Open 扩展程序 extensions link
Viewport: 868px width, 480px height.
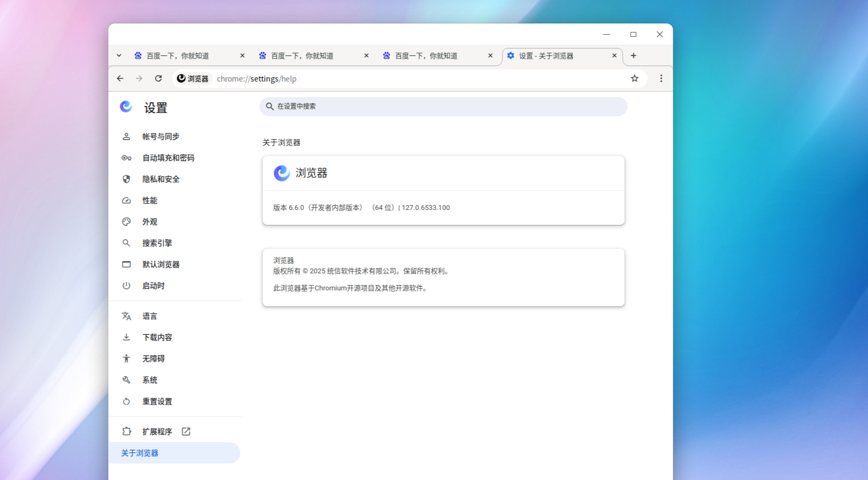(x=175, y=432)
